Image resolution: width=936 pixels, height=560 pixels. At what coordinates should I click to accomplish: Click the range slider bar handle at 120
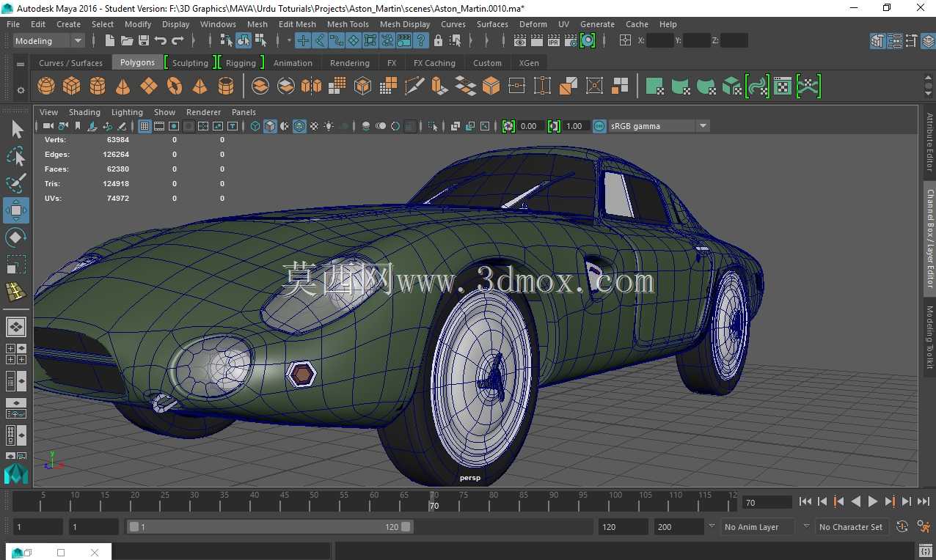coord(406,526)
